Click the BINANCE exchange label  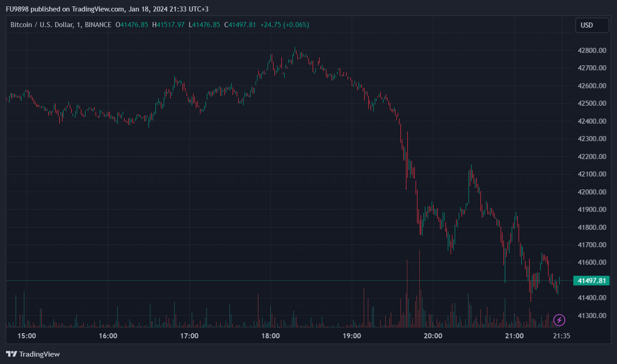point(98,25)
